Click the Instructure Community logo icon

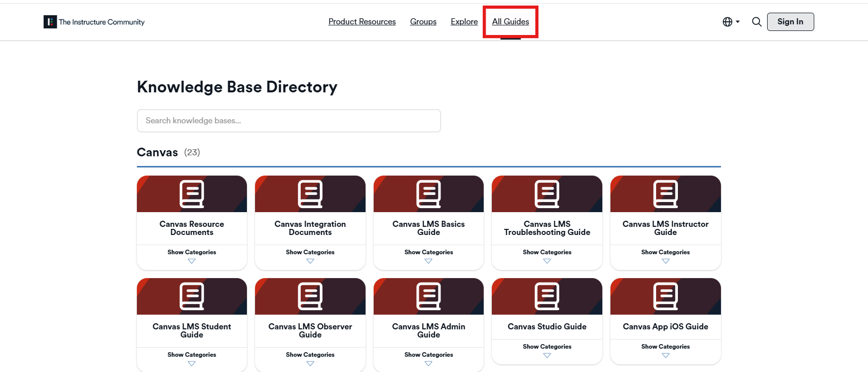(50, 22)
